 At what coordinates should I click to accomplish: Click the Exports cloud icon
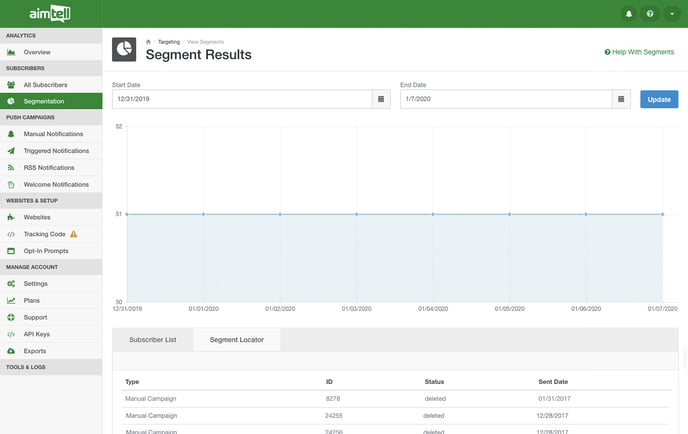(x=11, y=351)
